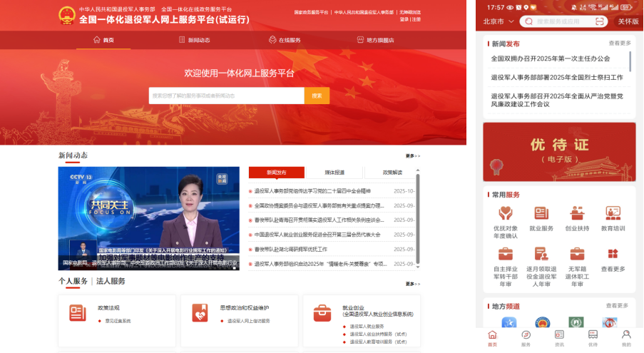Click the news list scrollbar
The width and height of the screenshot is (644, 353).
pyautogui.click(x=418, y=219)
